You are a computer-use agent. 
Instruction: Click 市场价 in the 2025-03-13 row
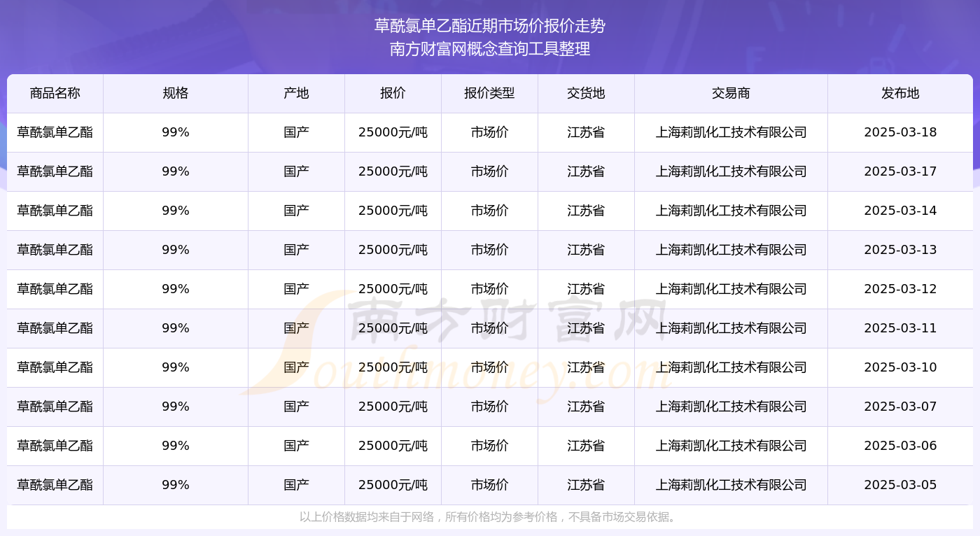[489, 250]
